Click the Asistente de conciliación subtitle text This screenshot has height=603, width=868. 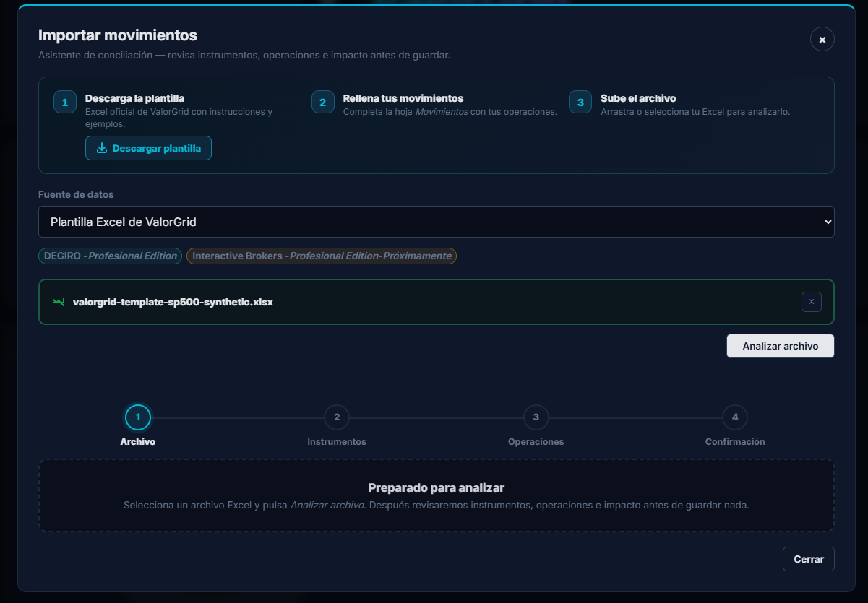coord(244,55)
